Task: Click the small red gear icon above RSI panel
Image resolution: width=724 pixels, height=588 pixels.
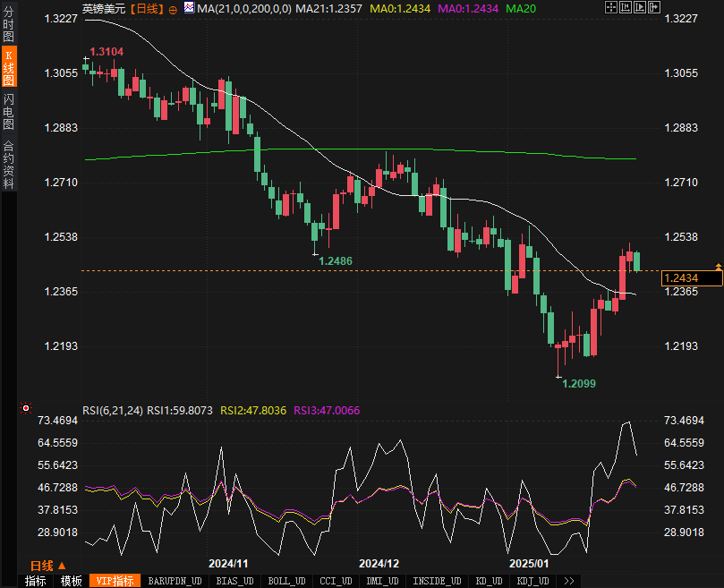Action: [24, 409]
